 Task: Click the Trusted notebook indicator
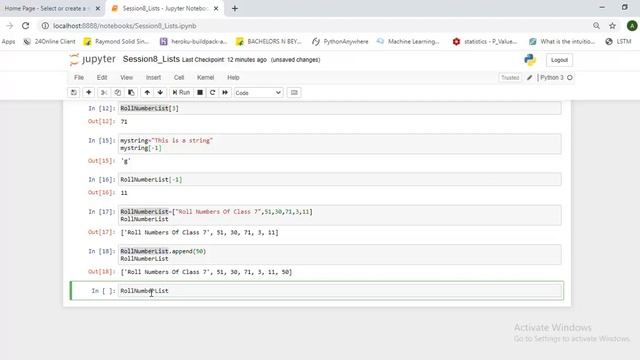(510, 78)
